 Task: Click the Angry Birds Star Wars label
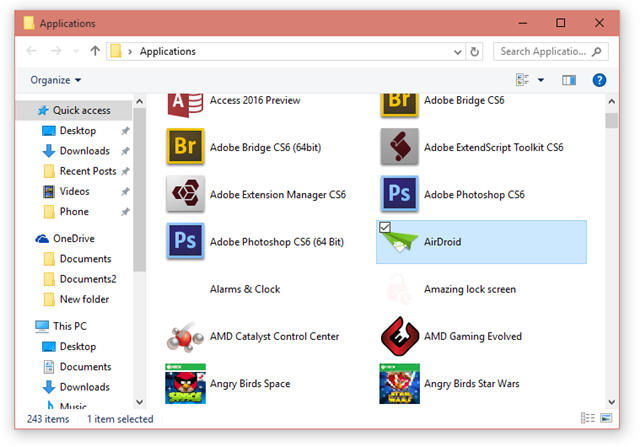tap(471, 384)
